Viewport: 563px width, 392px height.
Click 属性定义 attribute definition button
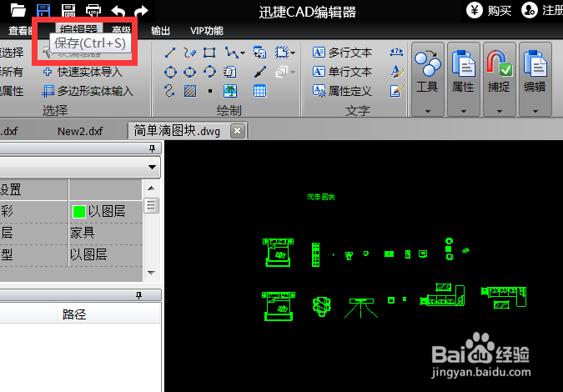point(342,91)
